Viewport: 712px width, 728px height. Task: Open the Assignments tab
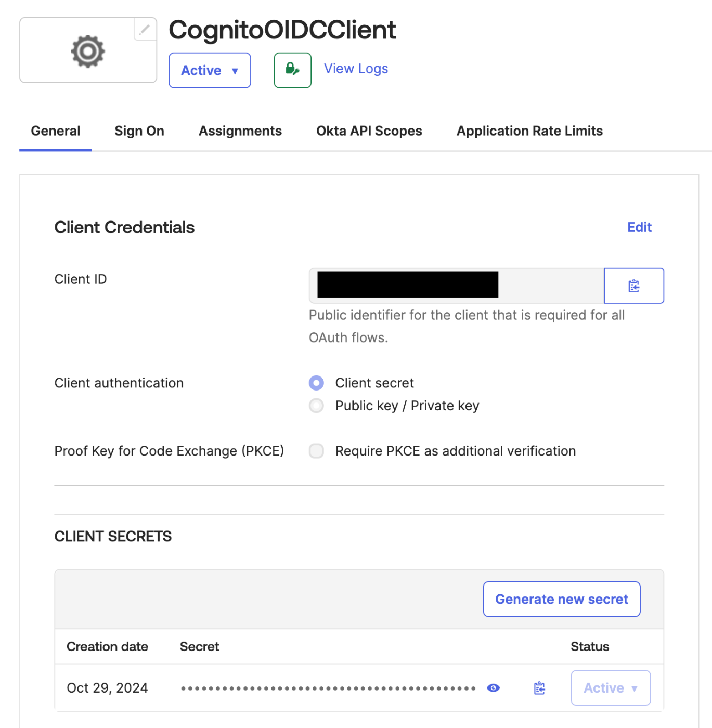pyautogui.click(x=240, y=131)
